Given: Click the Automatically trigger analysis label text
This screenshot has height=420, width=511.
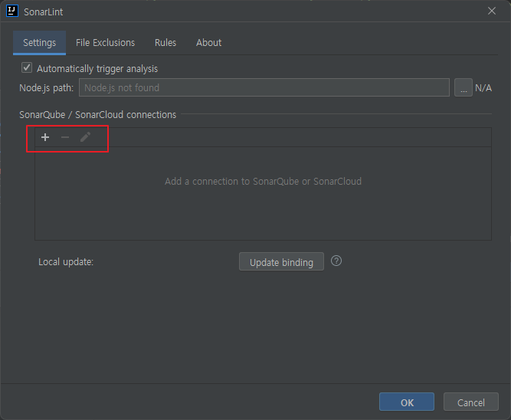Looking at the screenshot, I should point(97,69).
